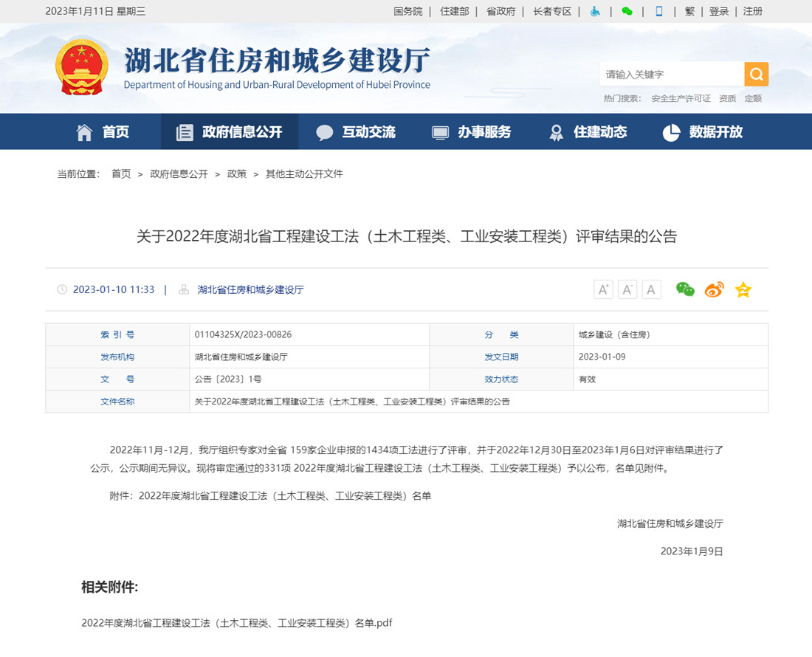Share article via the WeChat icon

[684, 289]
